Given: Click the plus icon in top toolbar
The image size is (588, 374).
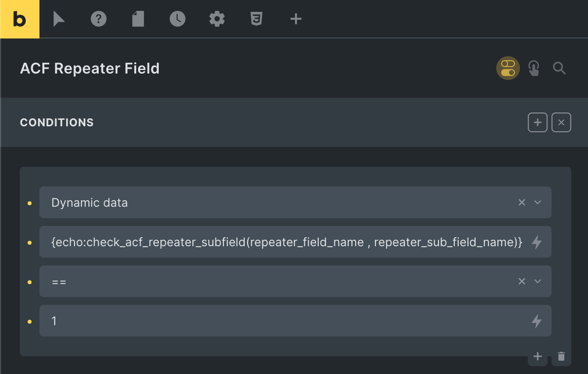Looking at the screenshot, I should pyautogui.click(x=295, y=19).
